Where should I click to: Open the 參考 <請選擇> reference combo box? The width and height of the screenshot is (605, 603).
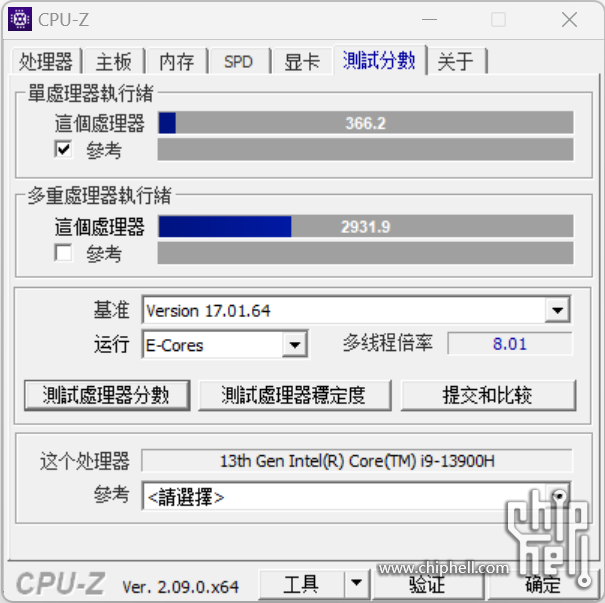click(357, 496)
